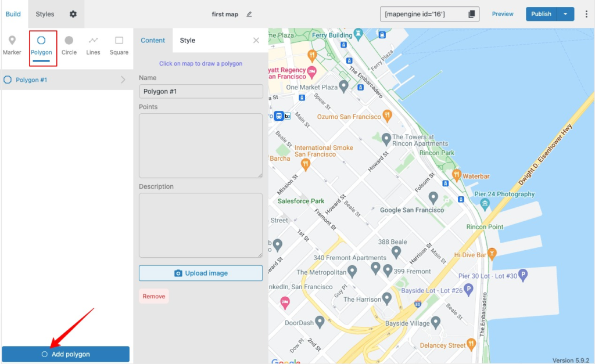Edit map title with pencil icon

coord(249,14)
